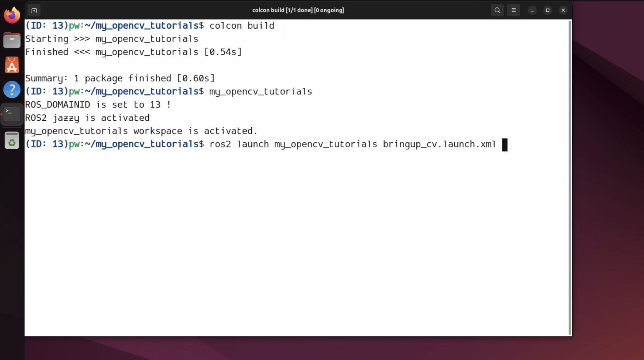
Task: Click the 'colcon build' command text
Action: [242, 26]
